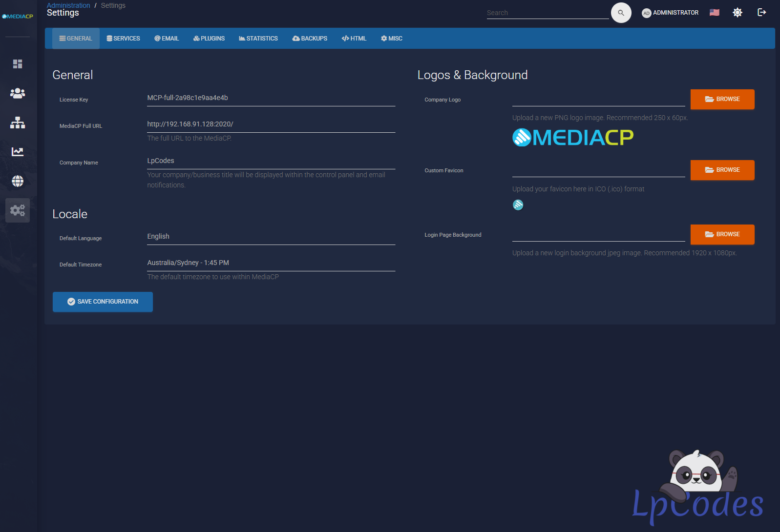Click the network hierarchy sidebar icon
The width and height of the screenshot is (780, 532).
click(18, 123)
